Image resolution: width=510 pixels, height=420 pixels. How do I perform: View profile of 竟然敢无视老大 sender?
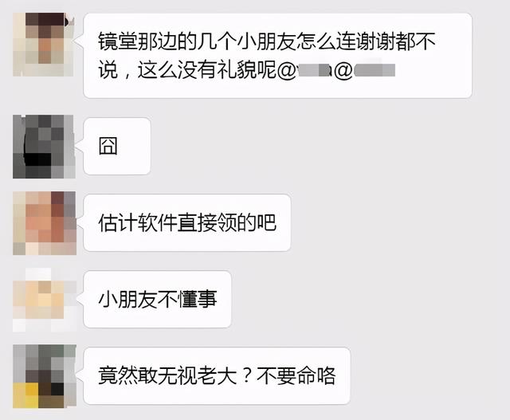(45, 376)
